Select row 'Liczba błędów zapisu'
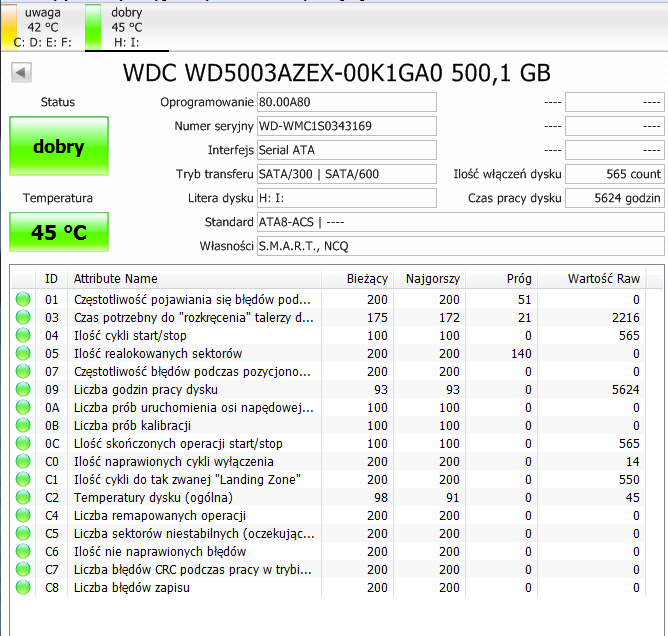Screen dimensions: 668x636 point(328,587)
